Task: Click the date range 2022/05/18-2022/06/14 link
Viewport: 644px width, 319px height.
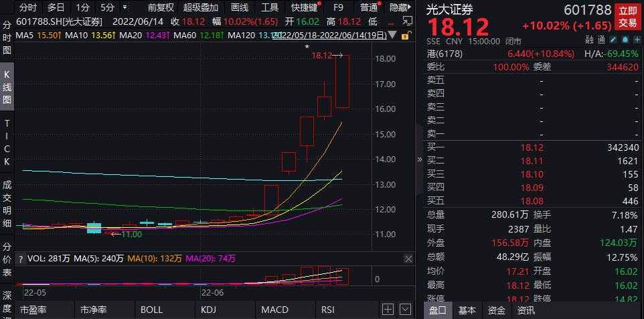Action: coord(330,36)
